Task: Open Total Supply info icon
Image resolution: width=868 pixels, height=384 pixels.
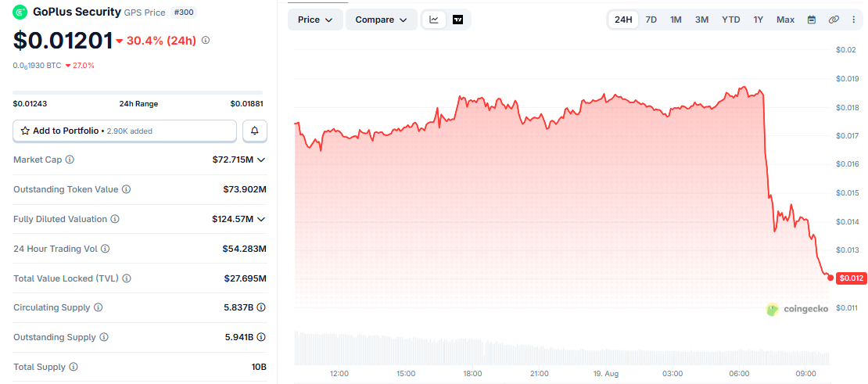Action: click(x=74, y=367)
